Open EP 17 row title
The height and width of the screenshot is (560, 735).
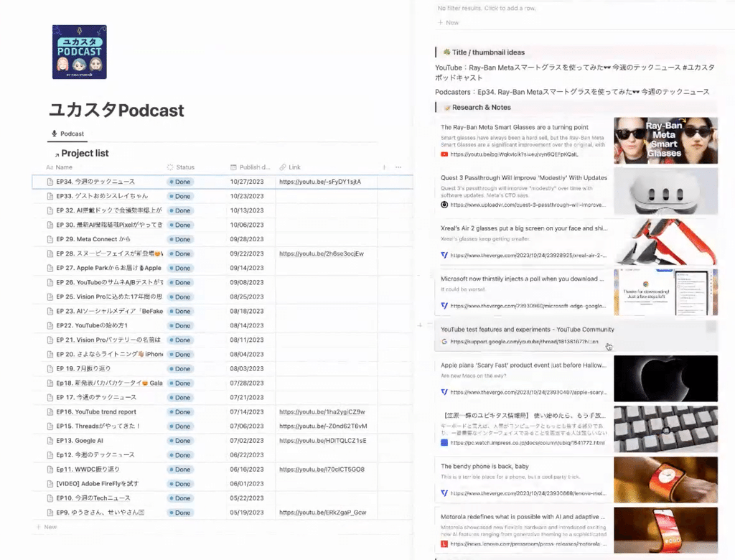tap(96, 397)
